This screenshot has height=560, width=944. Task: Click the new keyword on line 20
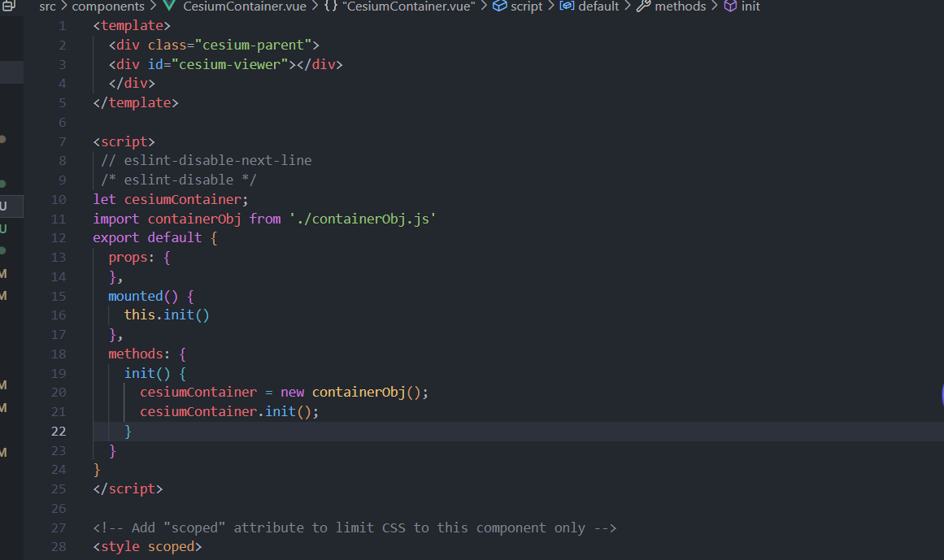click(x=293, y=393)
